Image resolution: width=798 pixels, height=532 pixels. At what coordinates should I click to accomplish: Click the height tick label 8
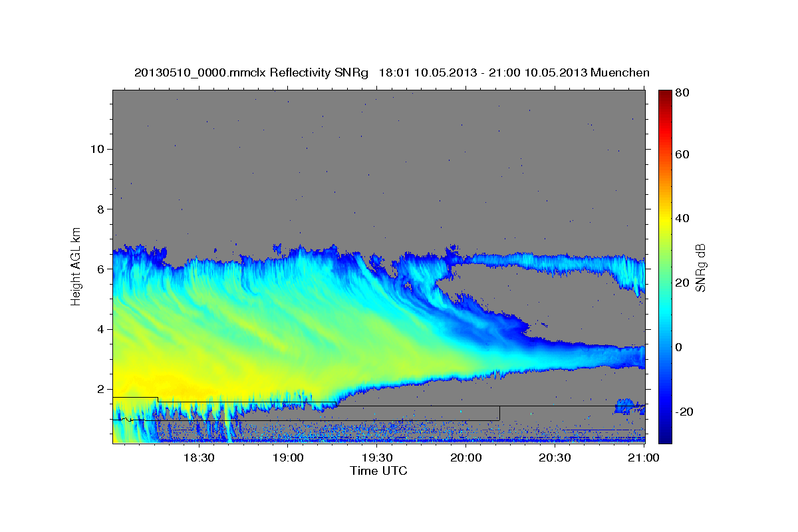(100, 209)
